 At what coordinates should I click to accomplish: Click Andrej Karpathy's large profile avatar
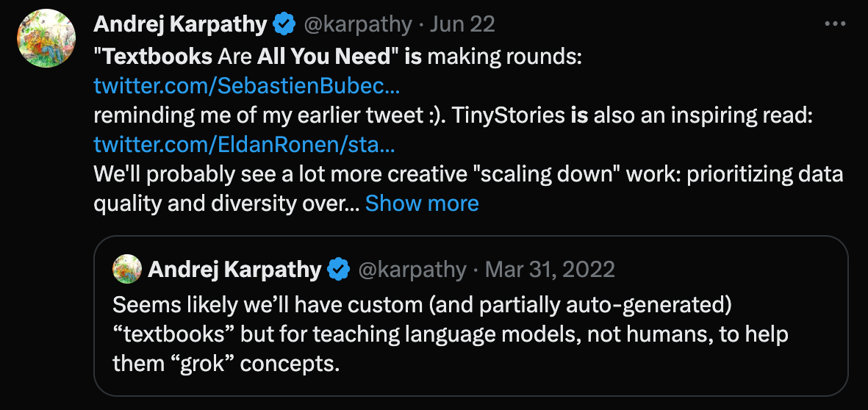click(46, 38)
